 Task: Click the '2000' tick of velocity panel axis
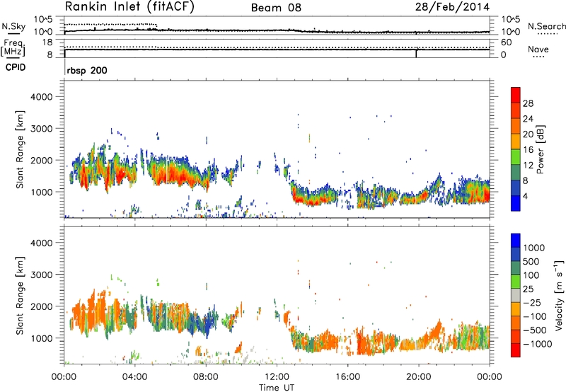[x=41, y=306]
